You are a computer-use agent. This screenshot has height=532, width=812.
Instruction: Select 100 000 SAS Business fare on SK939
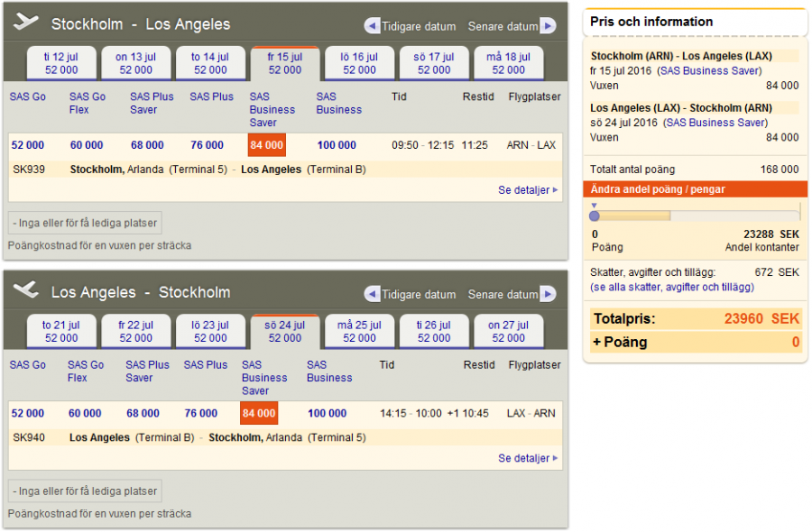(337, 145)
